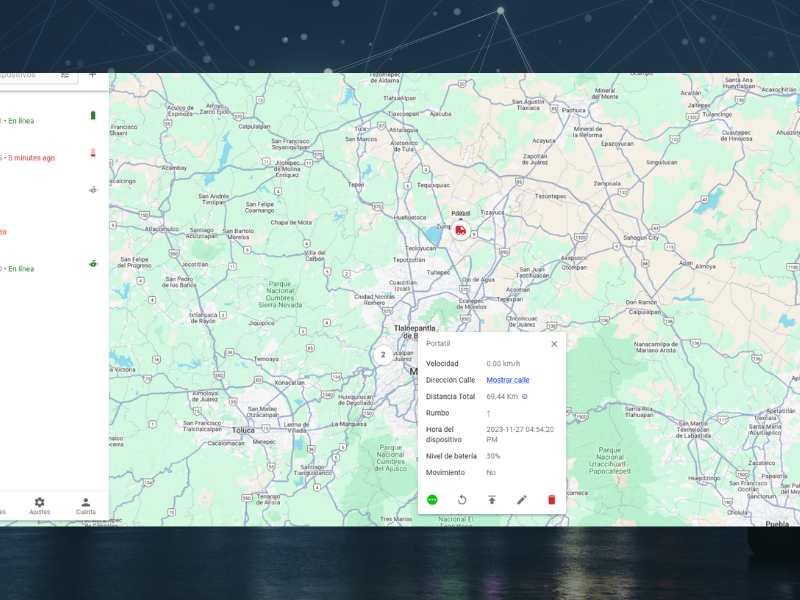Click the add device plus icon
This screenshot has width=800, height=600.
(92, 75)
